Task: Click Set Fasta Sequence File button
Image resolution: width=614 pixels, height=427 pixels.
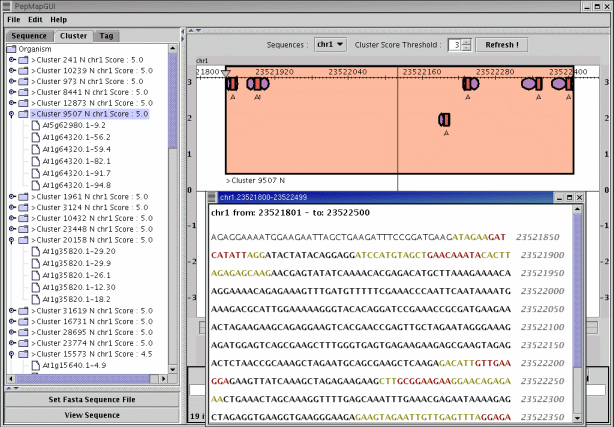Action: pyautogui.click(x=92, y=400)
